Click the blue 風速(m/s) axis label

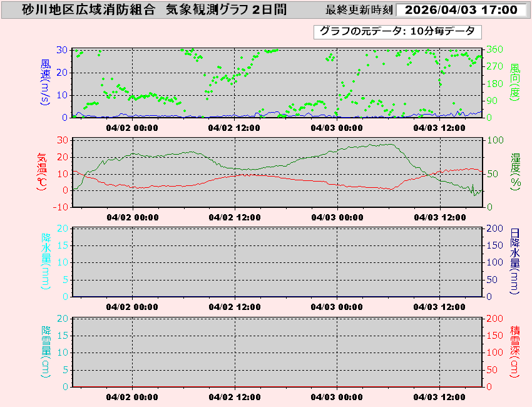pos(46,83)
